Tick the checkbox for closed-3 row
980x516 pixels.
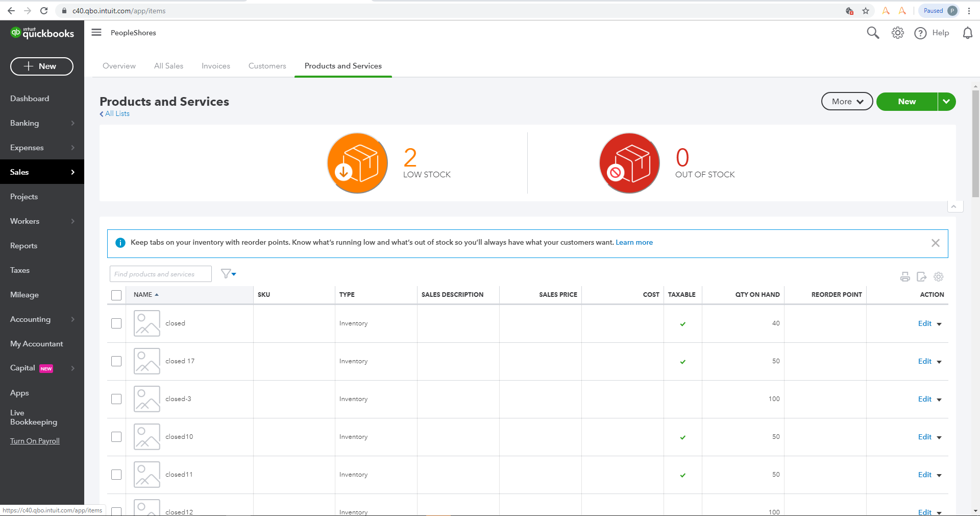tap(116, 399)
